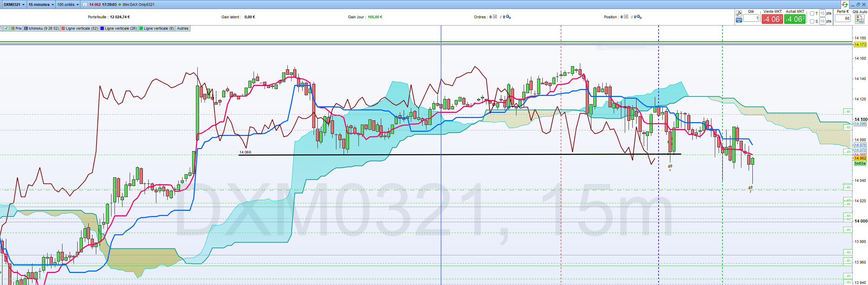Open the instrument info 'i' icon
868x285 pixels.
point(85,4)
